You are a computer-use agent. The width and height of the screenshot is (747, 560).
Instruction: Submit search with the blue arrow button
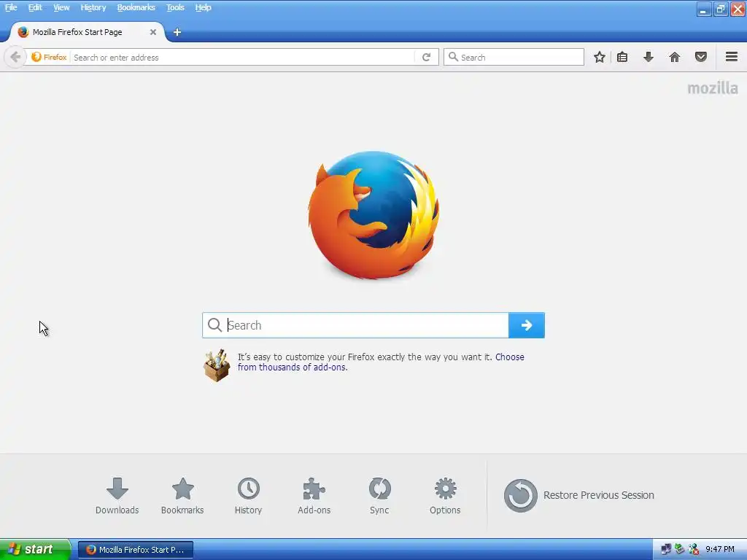click(527, 325)
